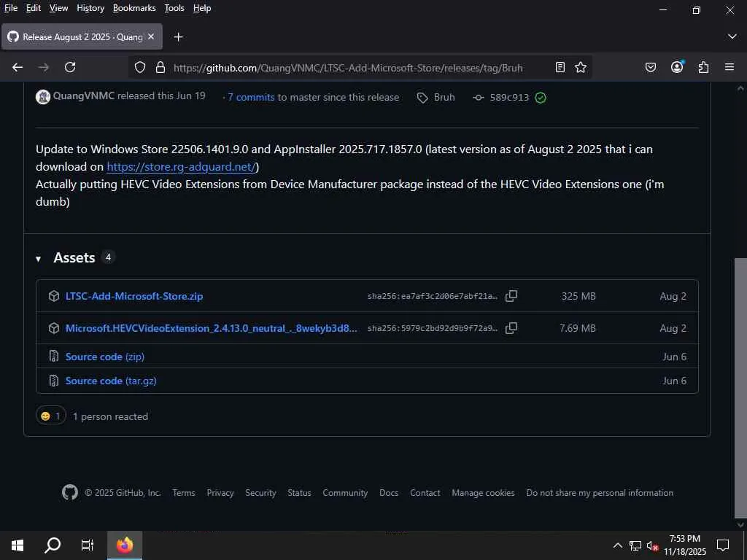
Task: Click the padlock site security icon
Action: 160,67
